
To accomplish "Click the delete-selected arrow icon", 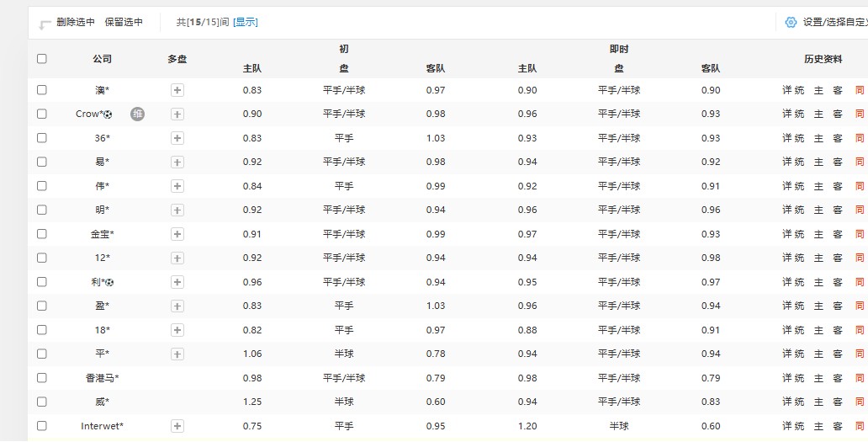I will coord(45,25).
